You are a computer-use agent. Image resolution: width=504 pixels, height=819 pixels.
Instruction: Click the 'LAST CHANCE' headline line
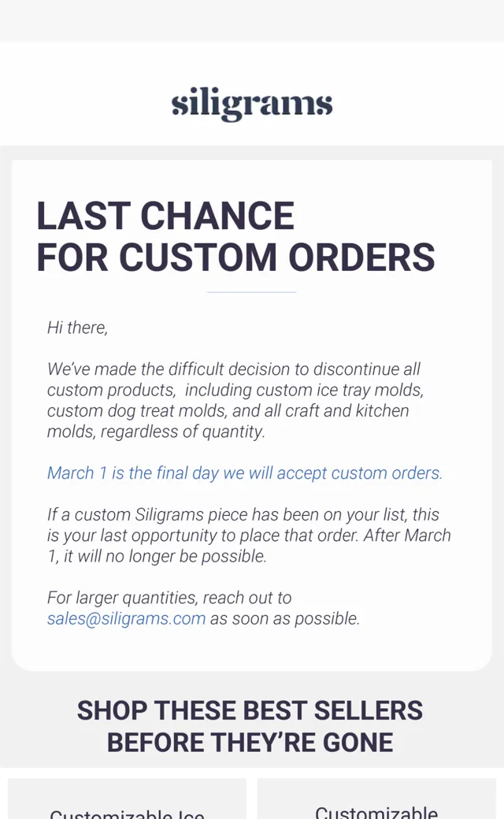point(165,216)
